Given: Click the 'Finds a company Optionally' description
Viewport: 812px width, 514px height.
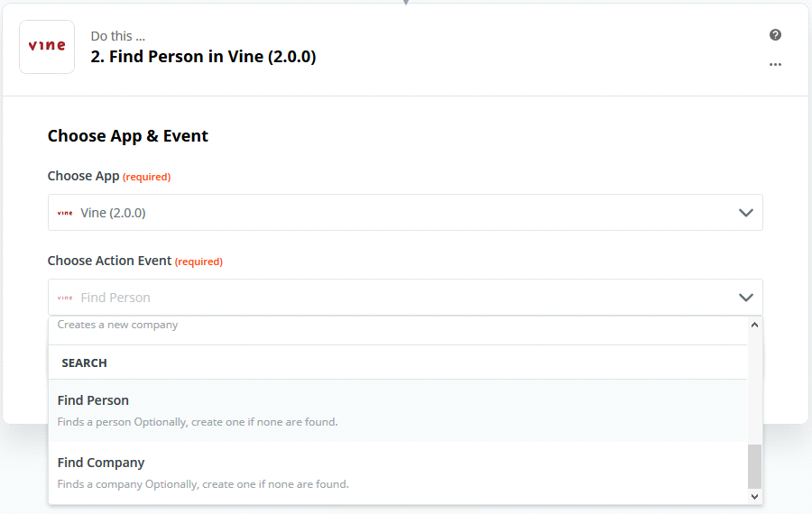Looking at the screenshot, I should (203, 484).
